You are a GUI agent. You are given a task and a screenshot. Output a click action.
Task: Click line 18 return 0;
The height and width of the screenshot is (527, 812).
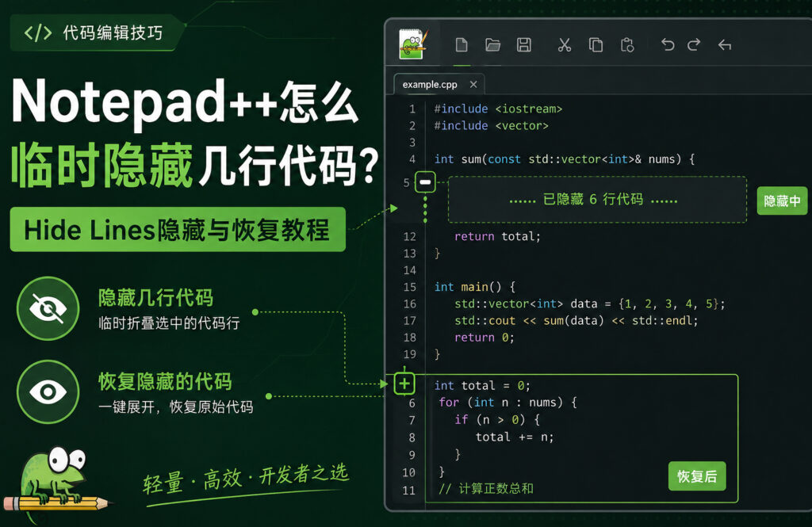(x=485, y=338)
